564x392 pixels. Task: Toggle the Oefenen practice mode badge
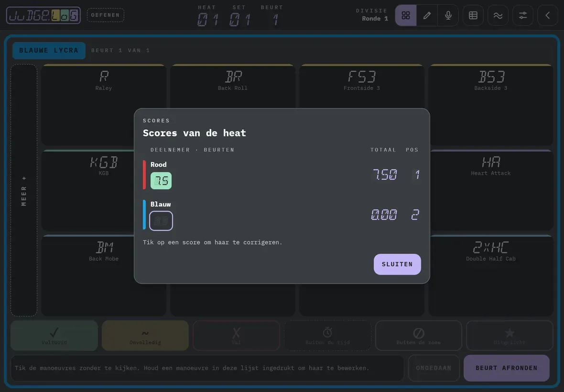(105, 15)
